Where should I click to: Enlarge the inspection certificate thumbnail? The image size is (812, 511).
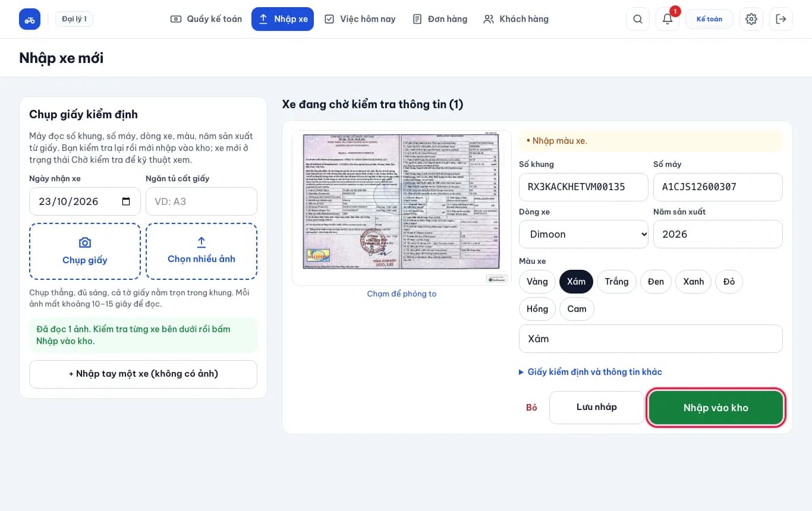pos(402,208)
